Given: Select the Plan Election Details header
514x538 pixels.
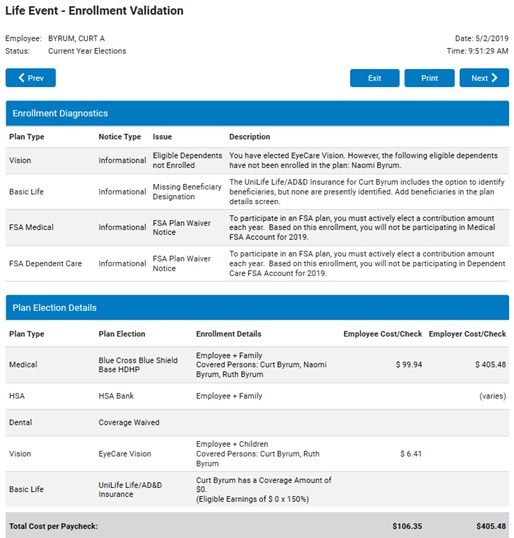Looking at the screenshot, I should point(257,307).
